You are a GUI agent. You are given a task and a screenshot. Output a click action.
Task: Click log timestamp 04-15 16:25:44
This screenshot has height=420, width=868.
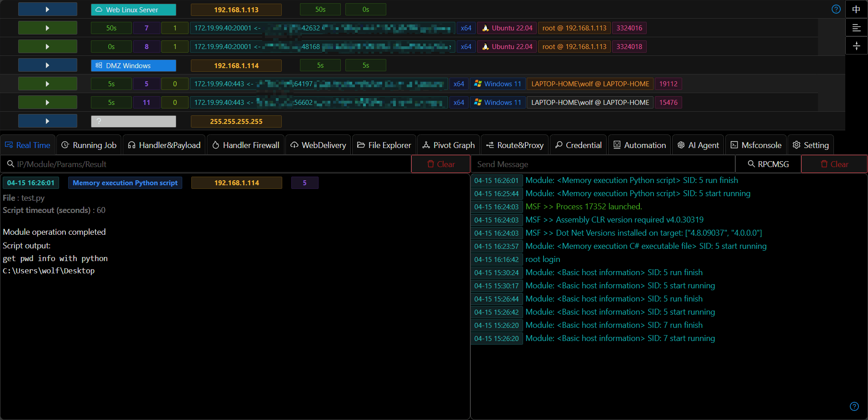497,193
